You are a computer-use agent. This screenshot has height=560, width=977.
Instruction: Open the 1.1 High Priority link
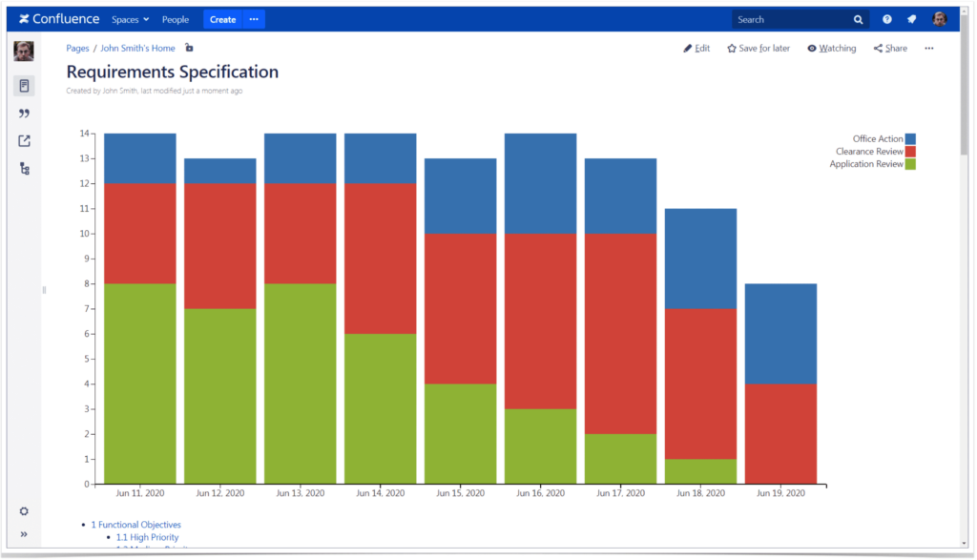pyautogui.click(x=147, y=536)
